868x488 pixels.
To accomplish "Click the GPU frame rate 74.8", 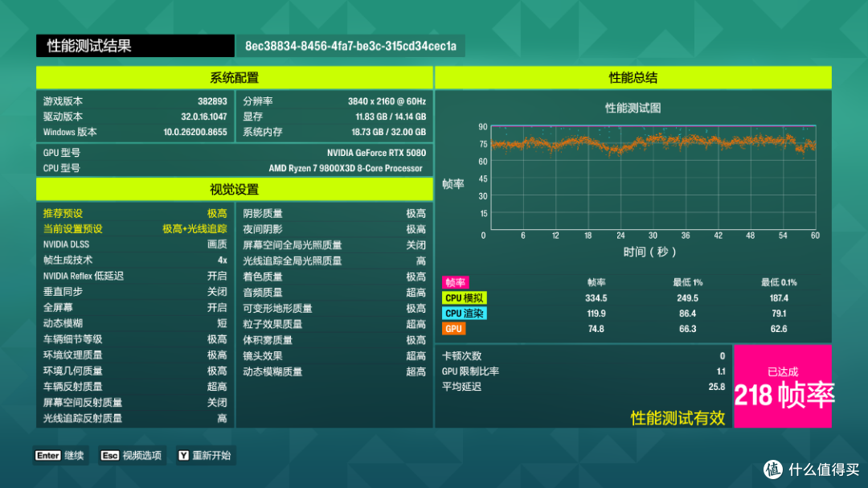I will pyautogui.click(x=596, y=329).
